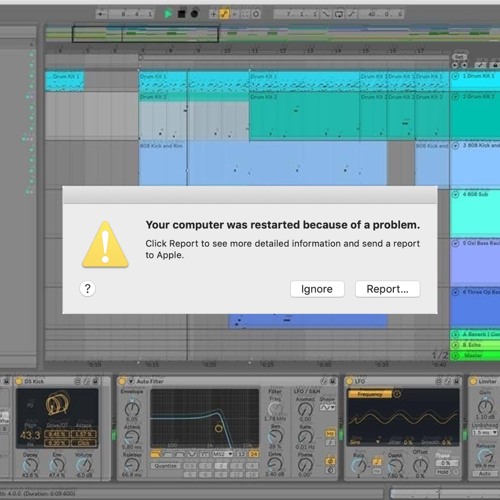Unfold the 3 808 Kick track
Screen dimensions: 500x500
[455, 145]
